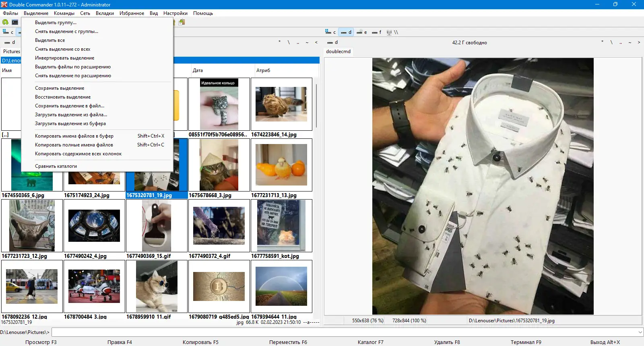Screen dimensions: 644x346
Task: Select drive C in right panel drive bar
Action: coord(330,32)
